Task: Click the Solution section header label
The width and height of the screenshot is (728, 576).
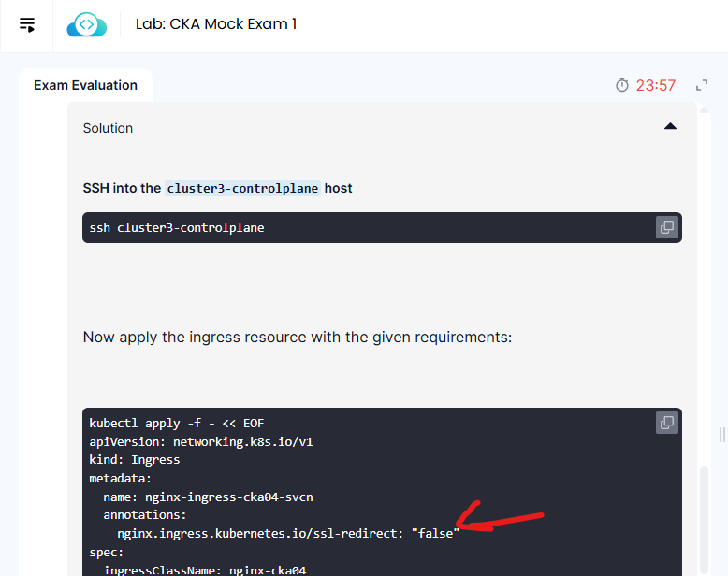Action: click(x=109, y=128)
